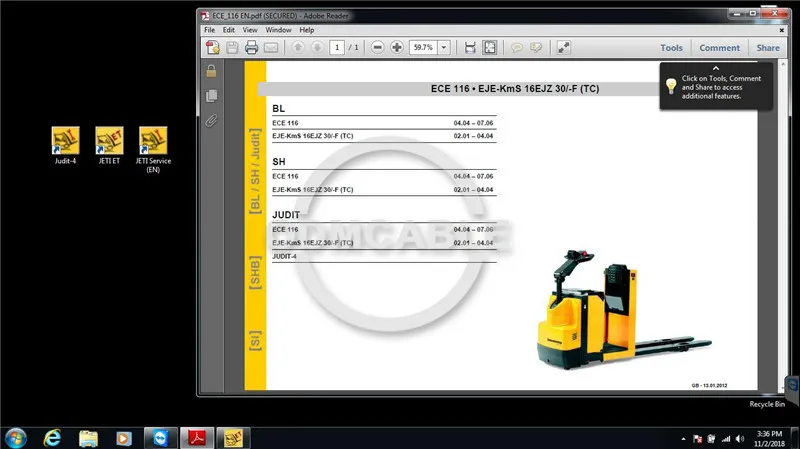Image resolution: width=800 pixels, height=449 pixels.
Task: Click the Security lock icon
Action: coord(211,71)
